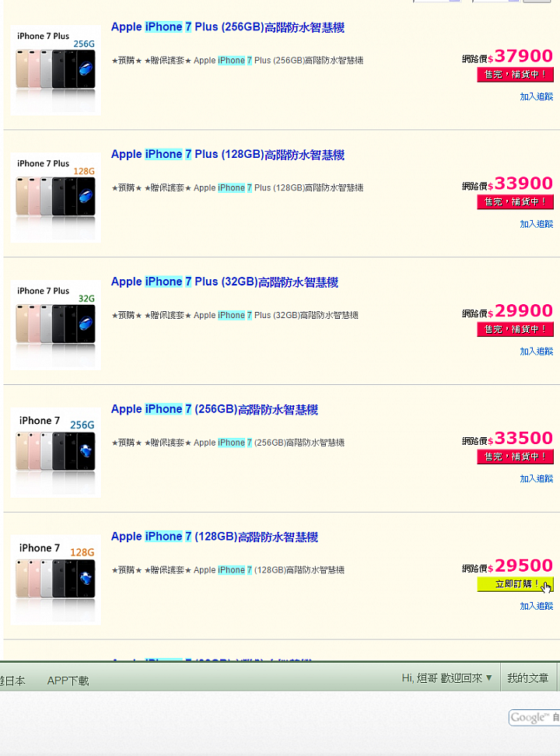This screenshot has height=756, width=560.
Task: Open iPhone 7 256G product thumbnail
Action: pos(55,452)
